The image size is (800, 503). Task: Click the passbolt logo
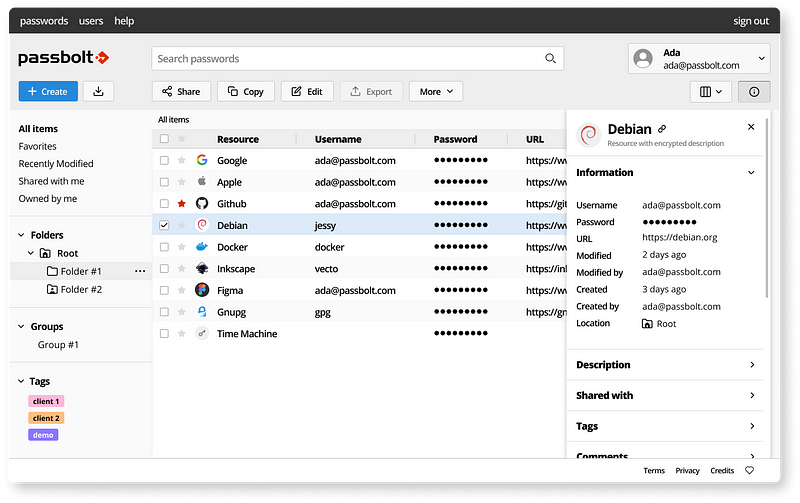[64, 58]
